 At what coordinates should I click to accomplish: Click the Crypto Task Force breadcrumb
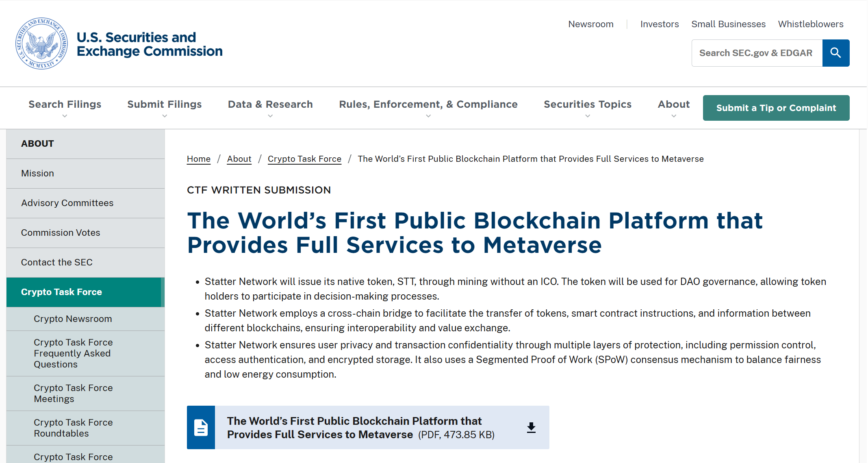pyautogui.click(x=304, y=159)
